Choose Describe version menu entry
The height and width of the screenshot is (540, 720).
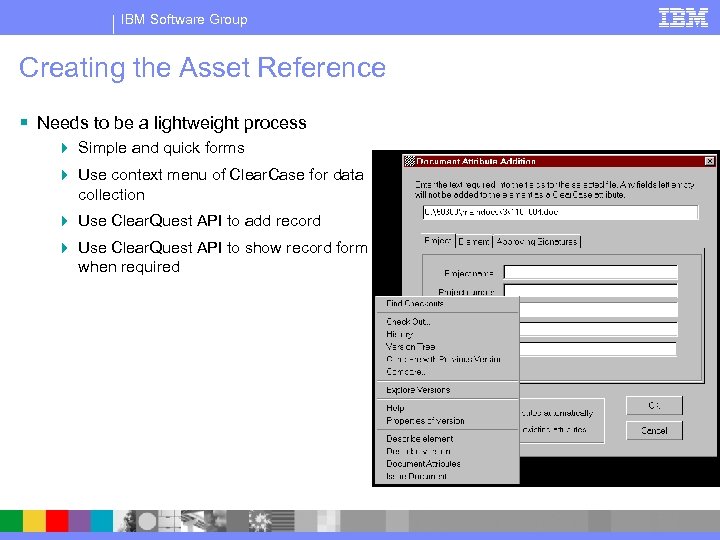point(447,451)
